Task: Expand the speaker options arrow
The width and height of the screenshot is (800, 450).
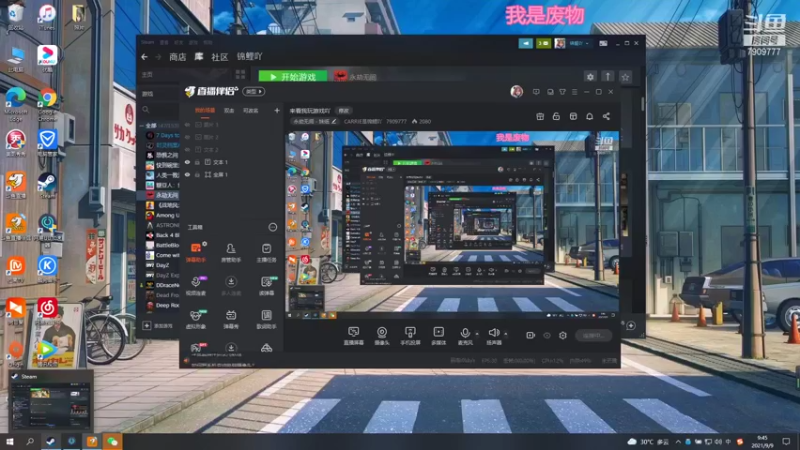Action: 506,334
